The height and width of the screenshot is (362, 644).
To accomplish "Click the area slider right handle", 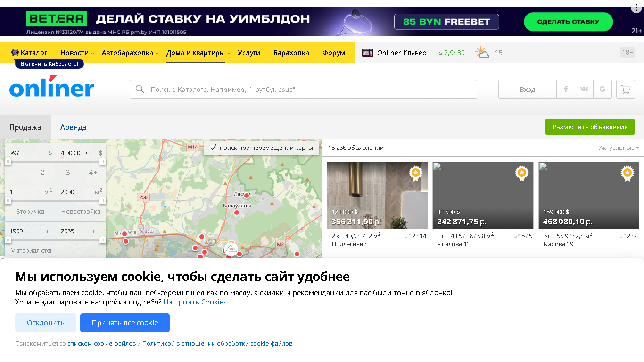I will [x=102, y=200].
